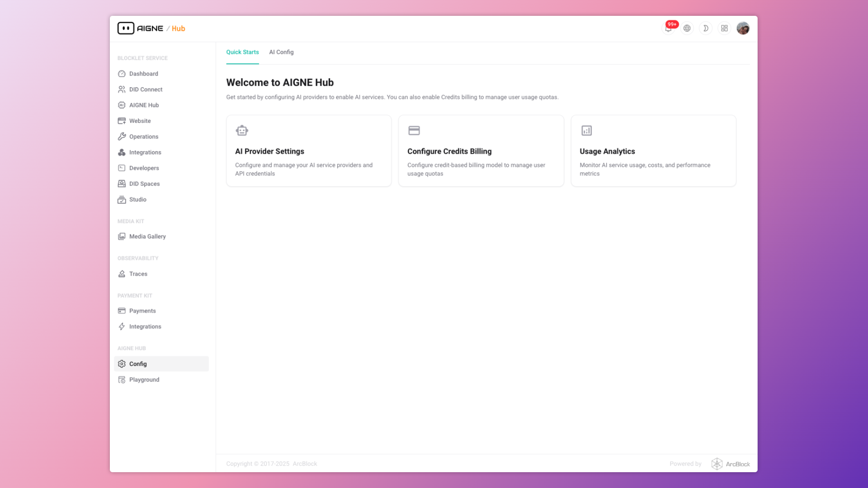Open the Developers section in sidebar
Image resolution: width=868 pixels, height=488 pixels.
click(x=144, y=168)
